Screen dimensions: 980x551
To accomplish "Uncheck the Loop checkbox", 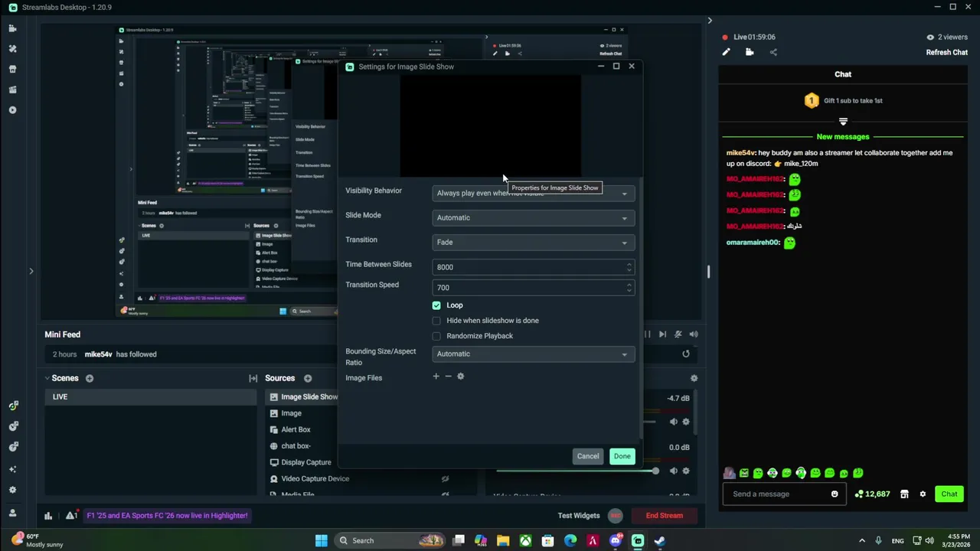I will tap(436, 305).
